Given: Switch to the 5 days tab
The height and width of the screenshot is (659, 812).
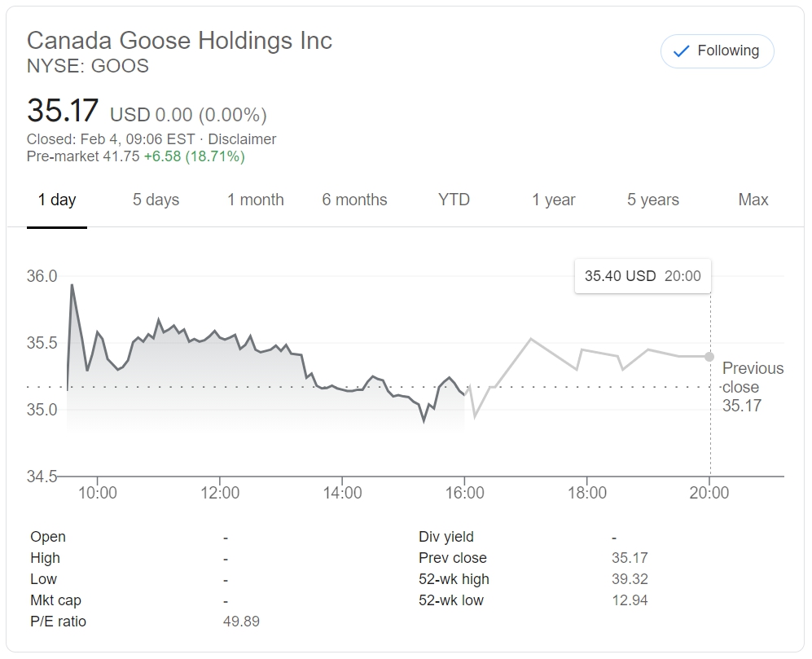Looking at the screenshot, I should [156, 200].
